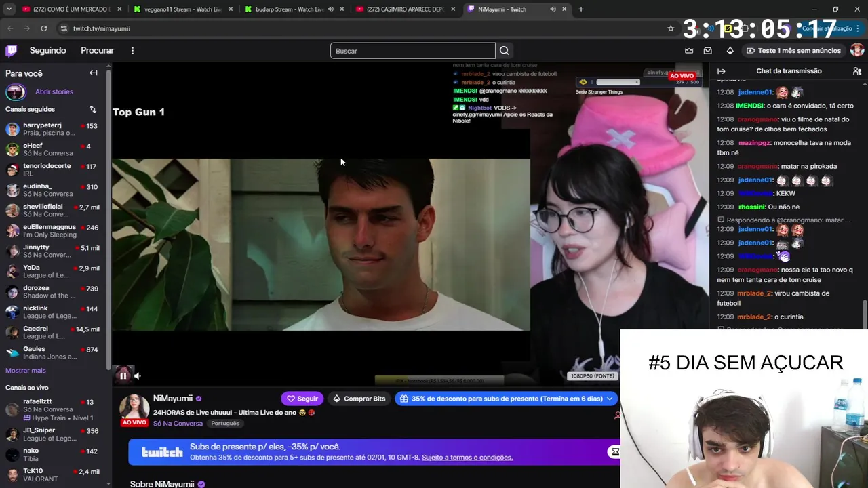
Task: Reload the current page
Action: click(44, 28)
